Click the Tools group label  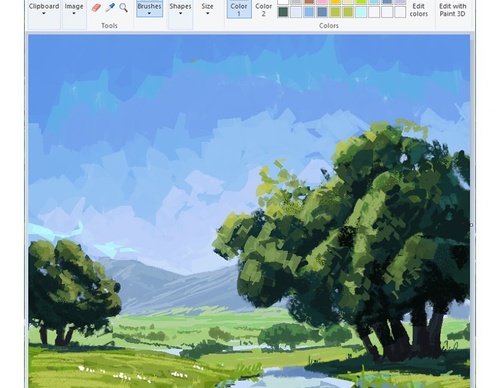pos(109,26)
